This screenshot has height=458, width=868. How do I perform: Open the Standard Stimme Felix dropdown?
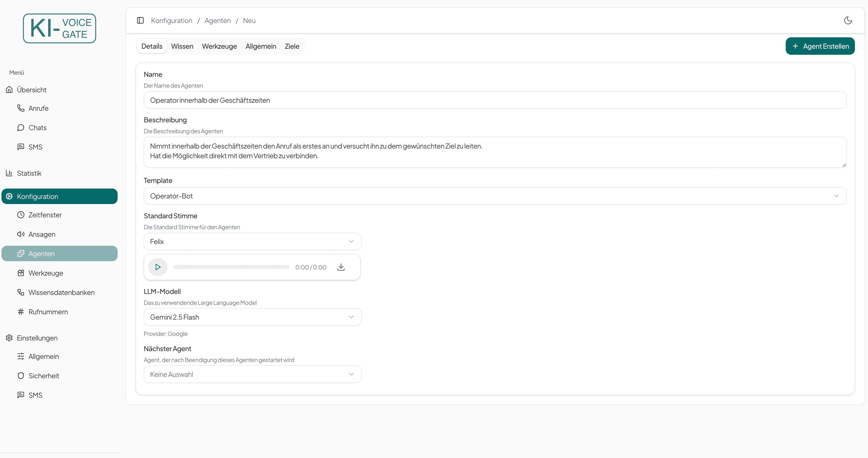click(252, 241)
